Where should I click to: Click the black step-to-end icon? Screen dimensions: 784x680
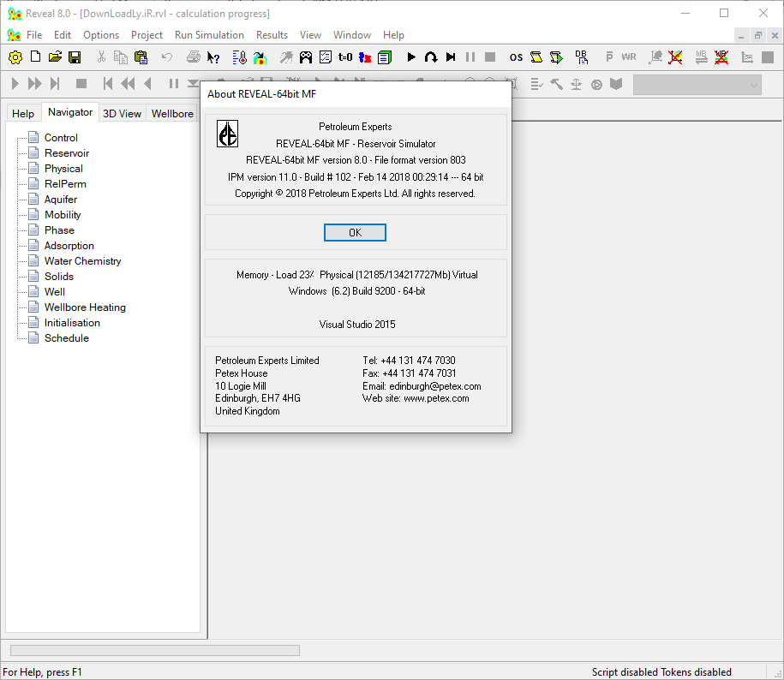451,57
